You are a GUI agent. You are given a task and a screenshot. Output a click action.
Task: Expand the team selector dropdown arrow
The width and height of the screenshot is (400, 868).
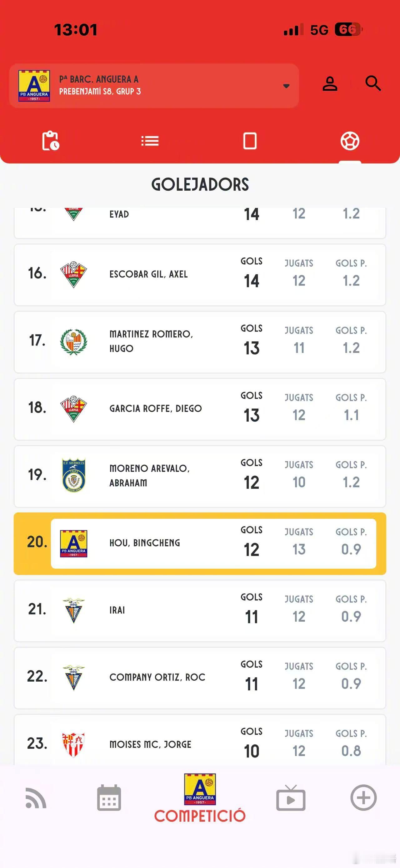(x=286, y=86)
